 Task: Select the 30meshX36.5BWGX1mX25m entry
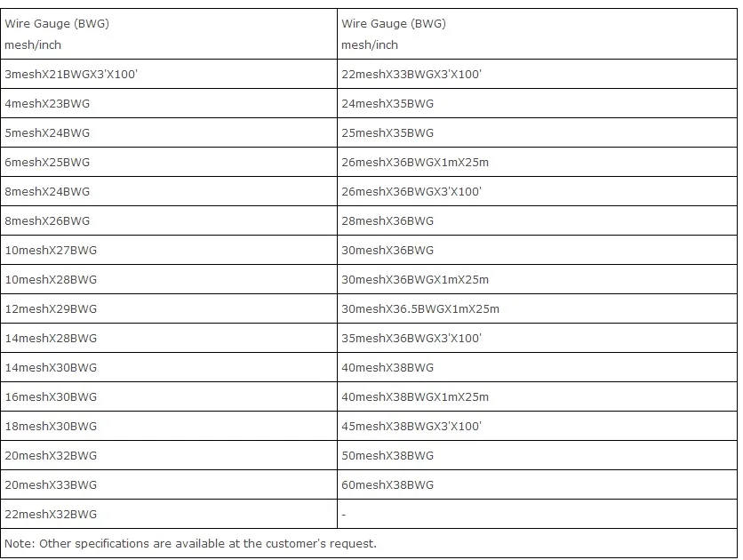click(420, 309)
